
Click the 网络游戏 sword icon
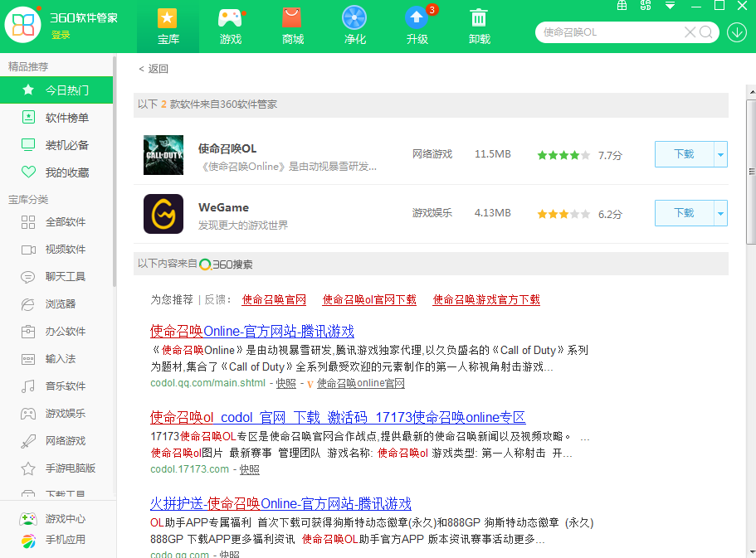28,441
